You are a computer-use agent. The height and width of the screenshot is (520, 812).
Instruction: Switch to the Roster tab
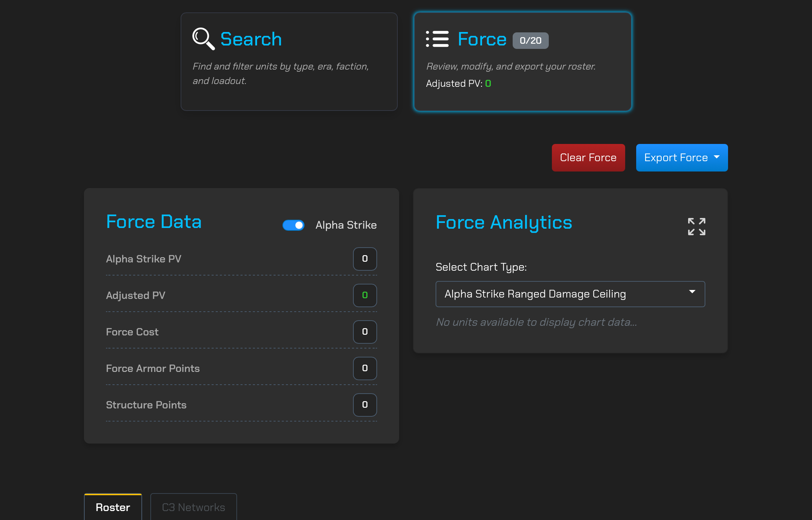[113, 507]
